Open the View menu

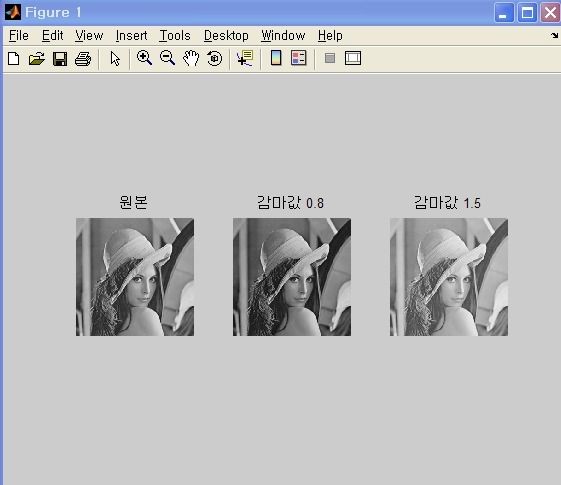pyautogui.click(x=89, y=35)
